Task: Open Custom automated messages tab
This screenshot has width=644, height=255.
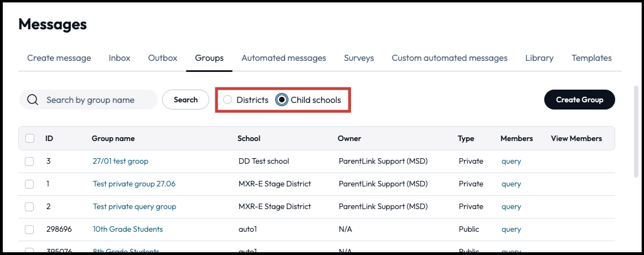Action: click(450, 58)
